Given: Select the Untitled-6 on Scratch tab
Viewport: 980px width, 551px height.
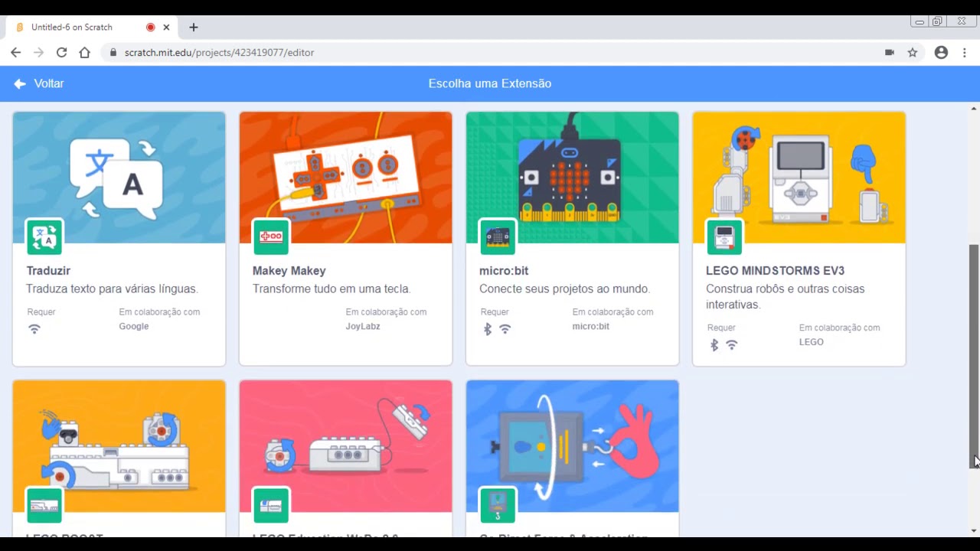Looking at the screenshot, I should click(x=92, y=28).
